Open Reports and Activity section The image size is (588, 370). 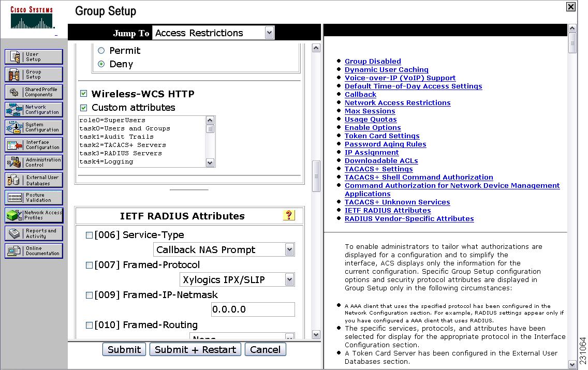click(34, 233)
